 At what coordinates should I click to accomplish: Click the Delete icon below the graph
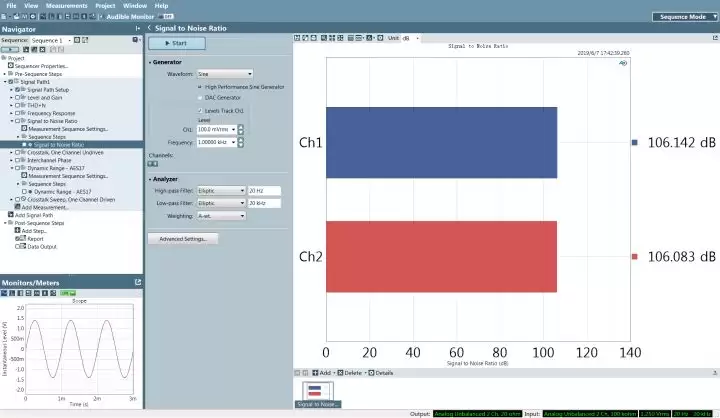[340, 373]
